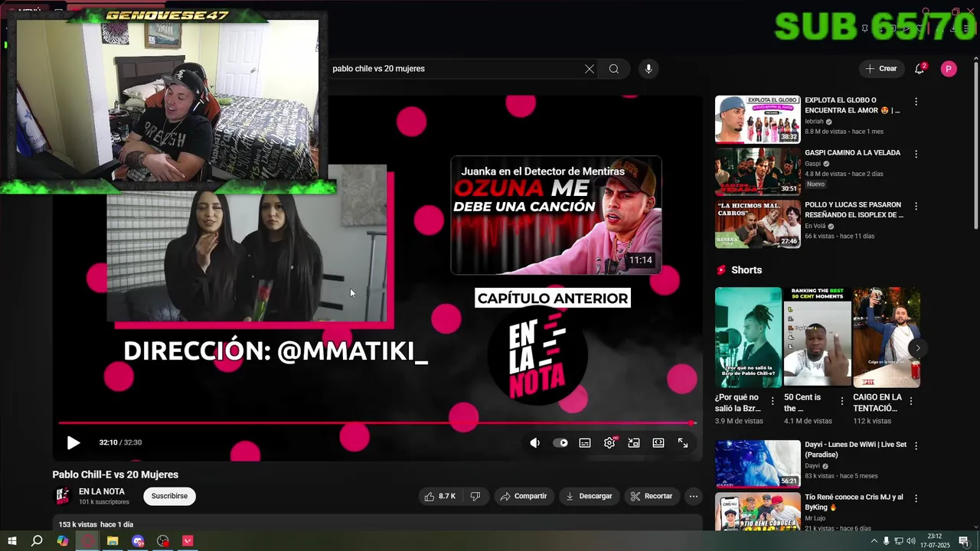Open options for '¿Por qué no salió' Short
This screenshot has width=980, height=551.
(x=772, y=401)
